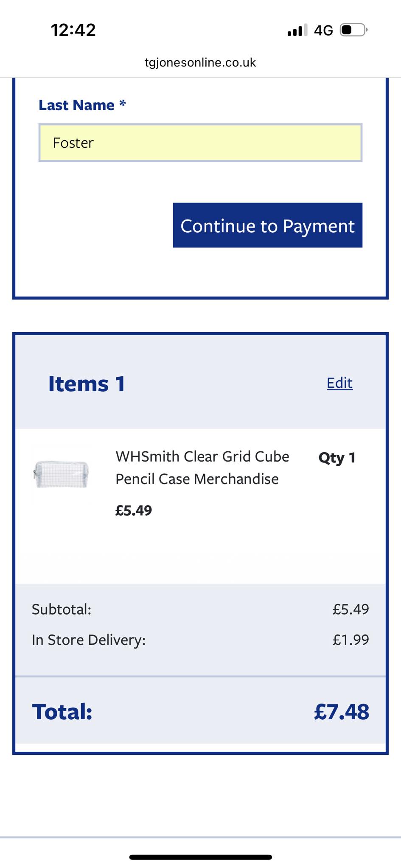Image resolution: width=401 pixels, height=868 pixels.
Task: Open the Edit link for items
Action: 339,383
